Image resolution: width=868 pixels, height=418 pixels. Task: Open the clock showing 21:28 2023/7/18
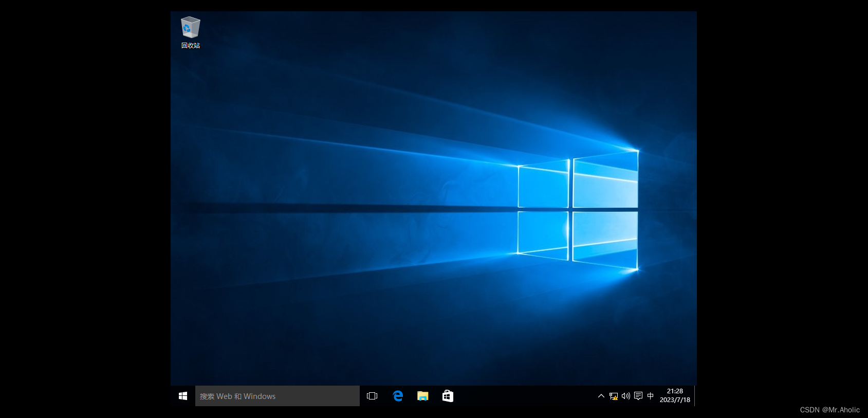(x=675, y=395)
